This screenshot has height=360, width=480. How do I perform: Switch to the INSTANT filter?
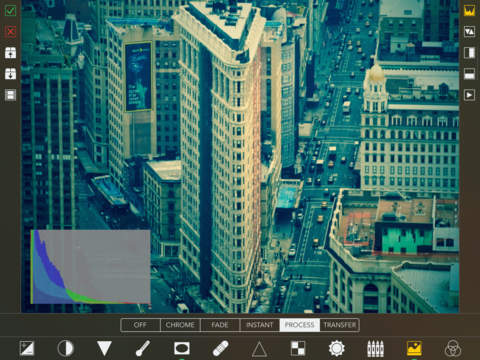point(259,325)
